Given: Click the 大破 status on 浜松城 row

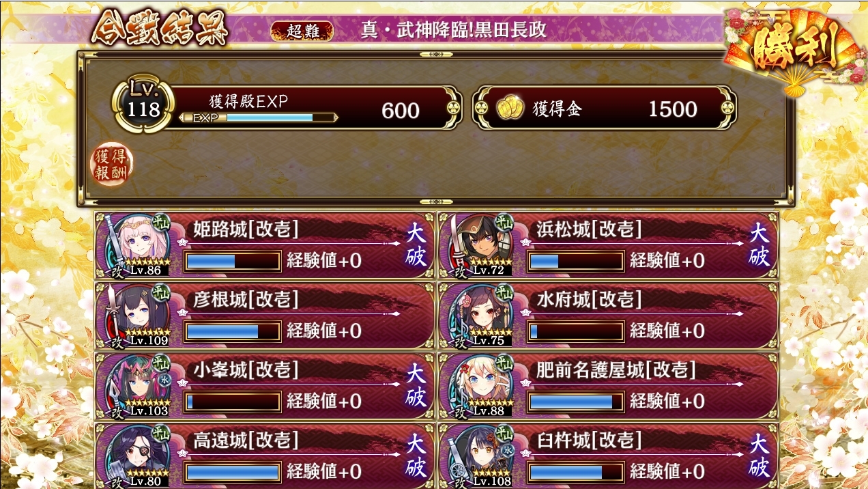Looking at the screenshot, I should click(759, 244).
